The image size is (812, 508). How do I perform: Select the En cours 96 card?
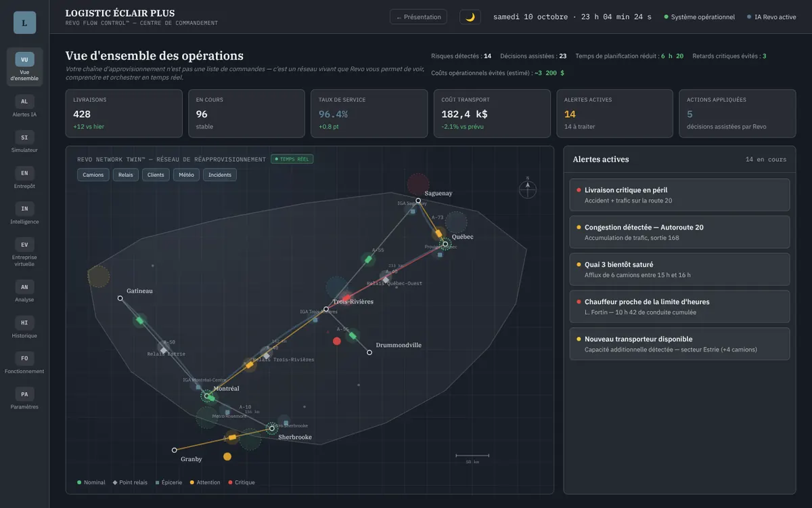[246, 113]
